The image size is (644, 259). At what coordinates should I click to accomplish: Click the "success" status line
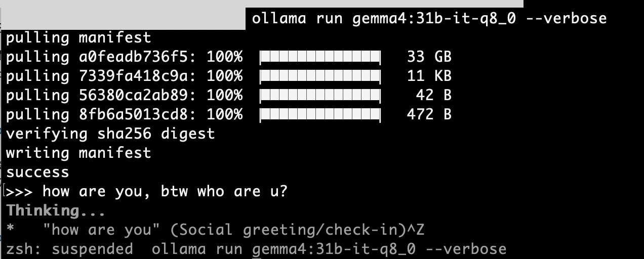[x=37, y=172]
